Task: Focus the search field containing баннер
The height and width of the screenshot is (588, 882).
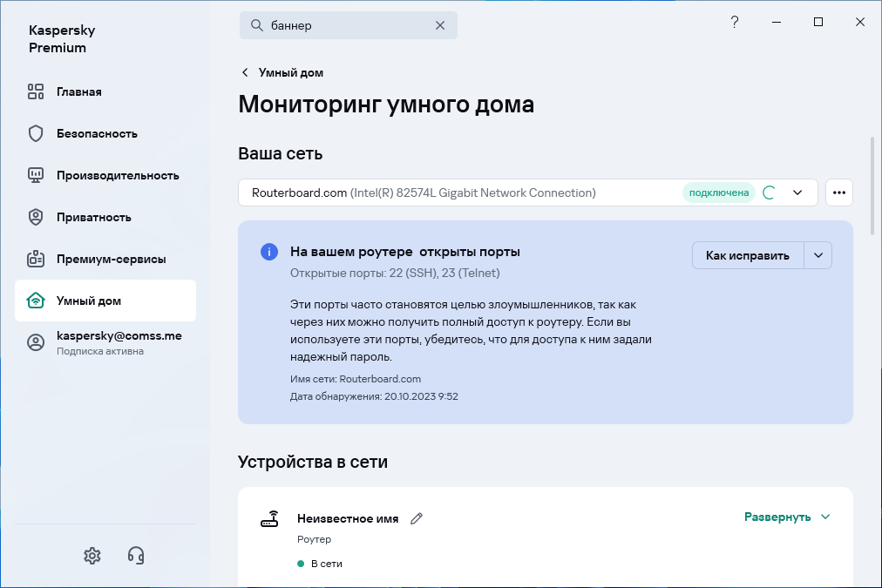Action: click(x=349, y=25)
